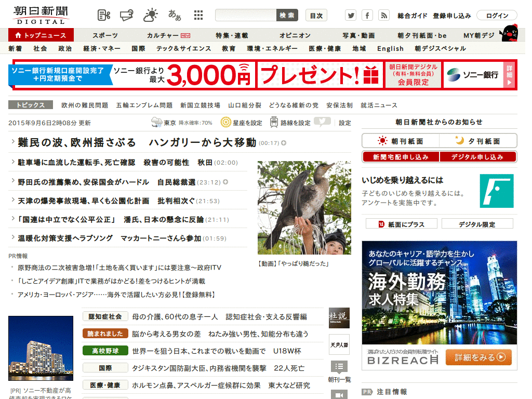Expand the 駐車場に血流した運転手 headline arrow
532x399 pixels.
(13, 162)
